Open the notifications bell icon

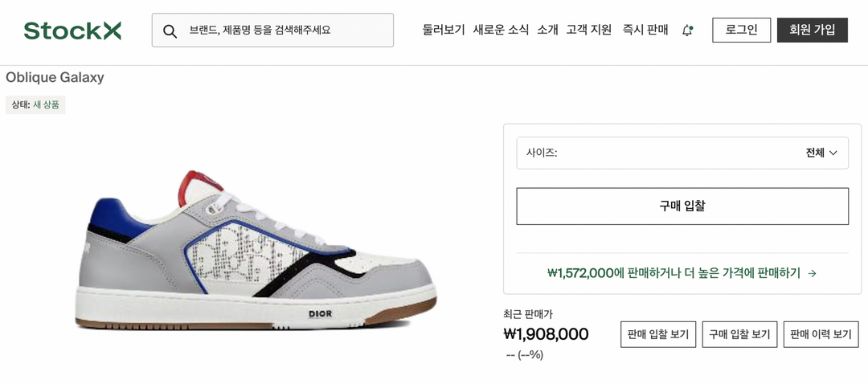pyautogui.click(x=687, y=31)
